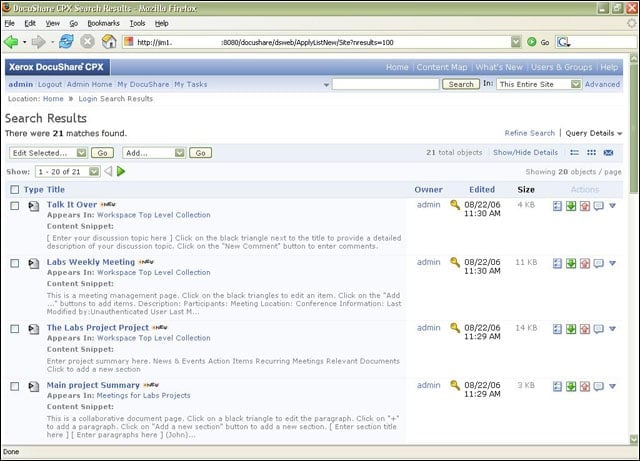This screenshot has width=640, height=461.
Task: Click Show/Hide Details link
Action: (525, 152)
